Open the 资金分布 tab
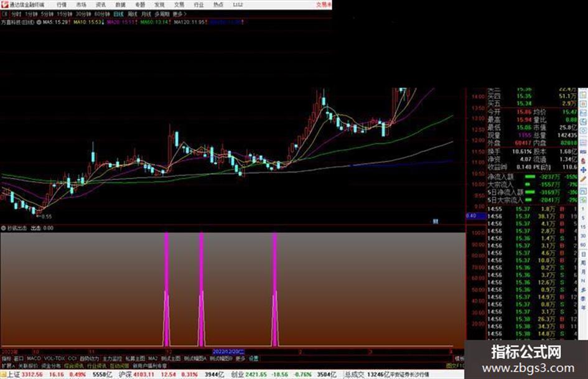The height and width of the screenshot is (379, 588). [51, 365]
